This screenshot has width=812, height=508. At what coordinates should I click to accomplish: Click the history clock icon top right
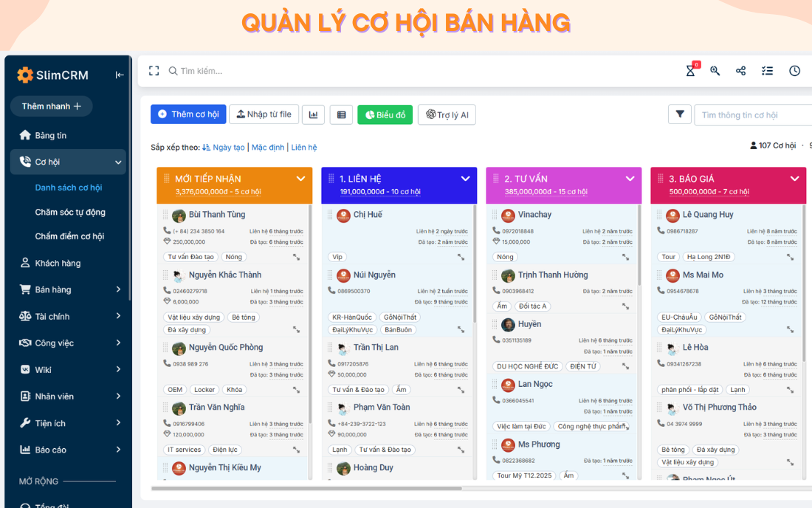[794, 71]
